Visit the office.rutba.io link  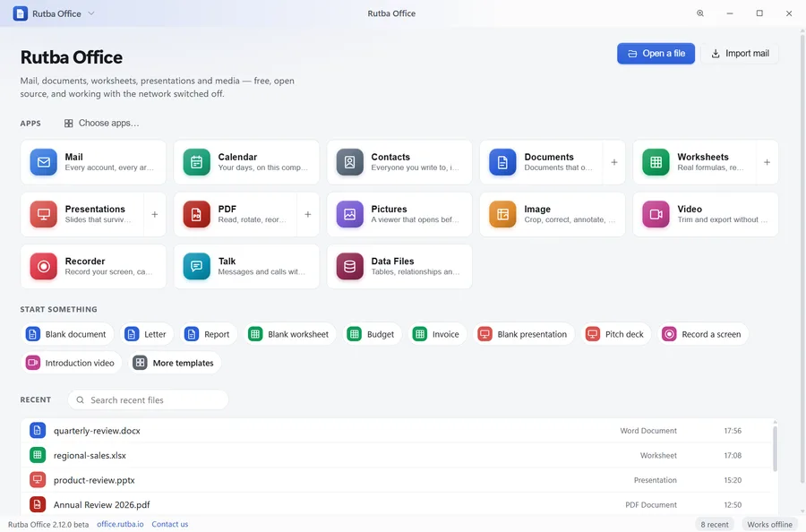pyautogui.click(x=120, y=524)
